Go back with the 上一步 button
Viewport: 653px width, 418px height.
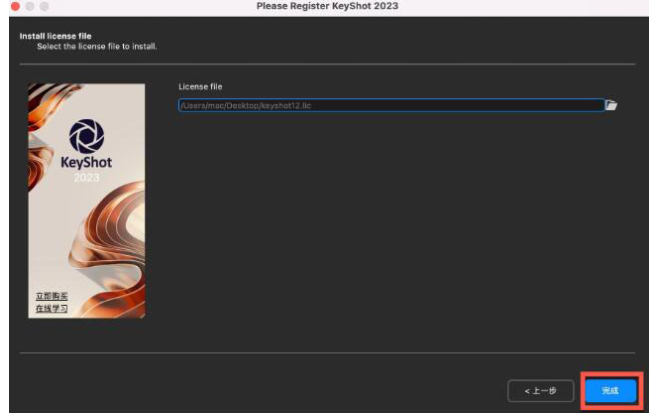[x=541, y=391]
